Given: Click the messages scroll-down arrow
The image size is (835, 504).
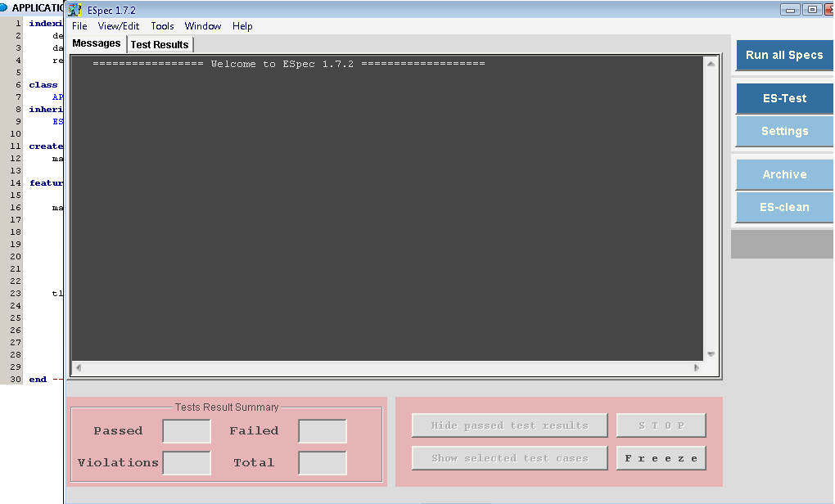Looking at the screenshot, I should pos(711,354).
